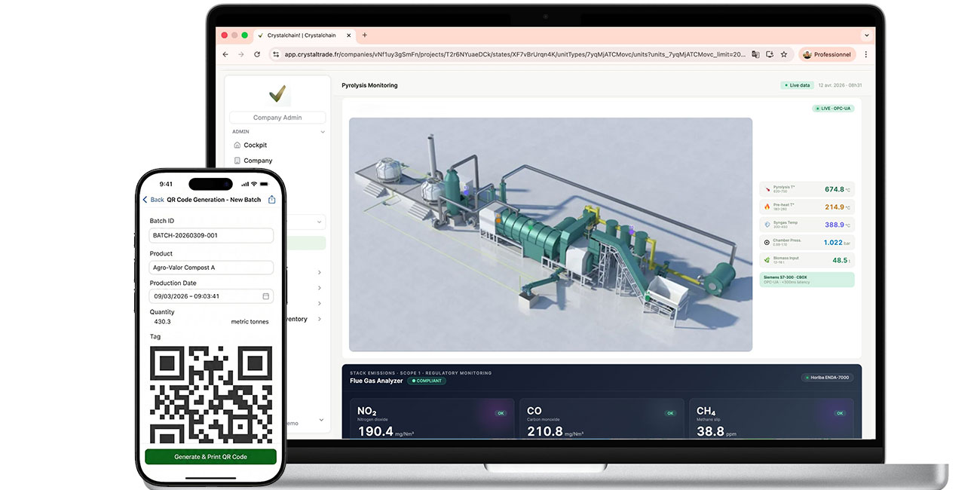Go back with the browser back arrow
Image resolution: width=980 pixels, height=490 pixels.
[225, 54]
